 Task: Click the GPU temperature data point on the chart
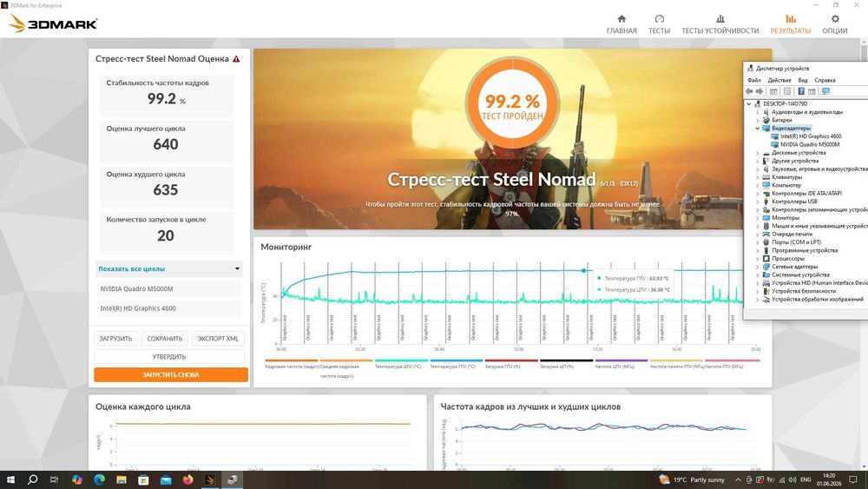(583, 270)
